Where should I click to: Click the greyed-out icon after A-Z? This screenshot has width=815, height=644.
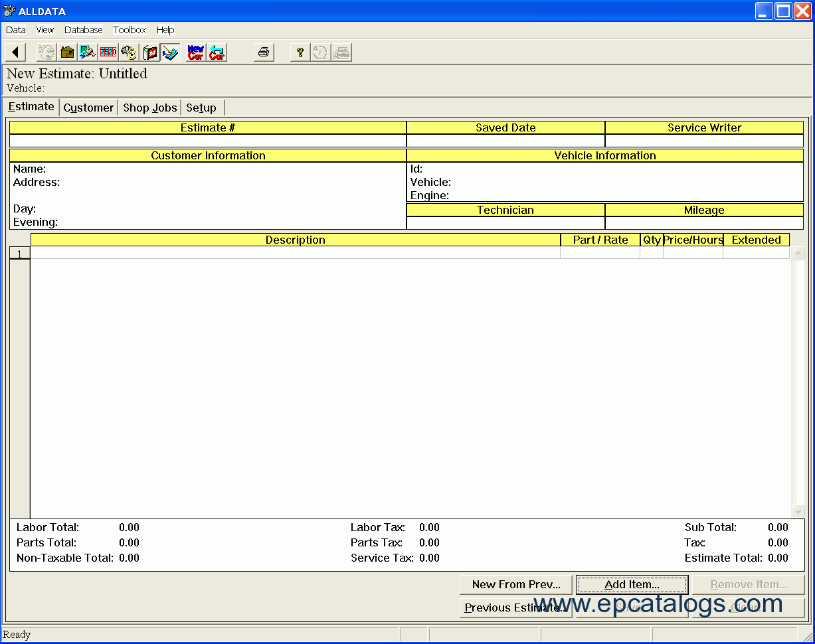[x=341, y=52]
